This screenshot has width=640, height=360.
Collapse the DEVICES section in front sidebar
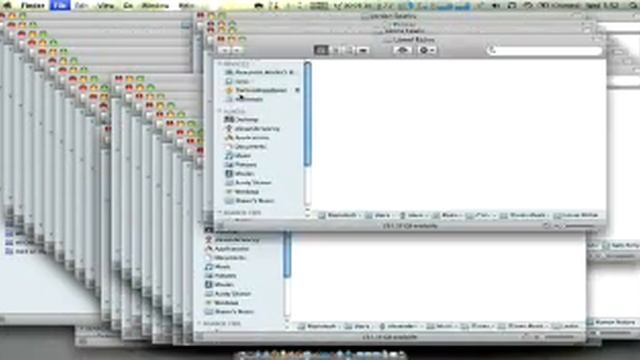pos(220,64)
